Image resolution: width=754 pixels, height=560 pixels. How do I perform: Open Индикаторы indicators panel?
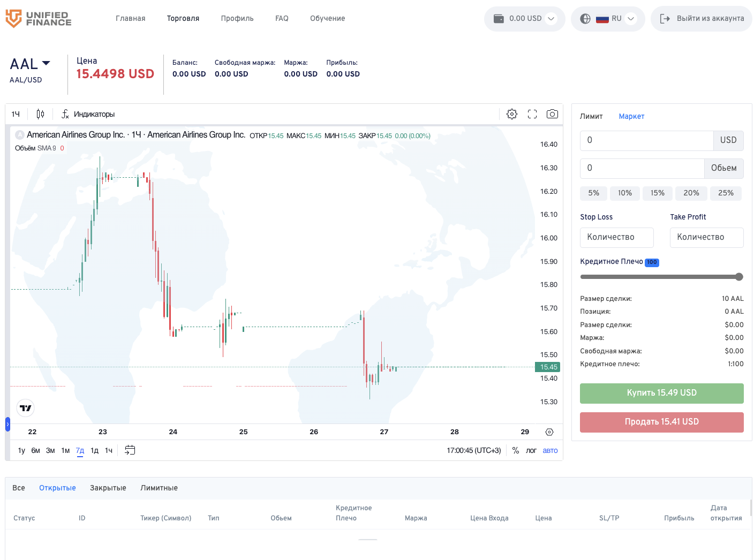88,114
